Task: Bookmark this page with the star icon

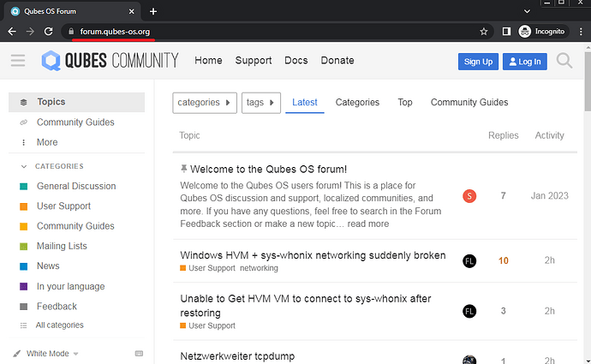Action: click(484, 32)
